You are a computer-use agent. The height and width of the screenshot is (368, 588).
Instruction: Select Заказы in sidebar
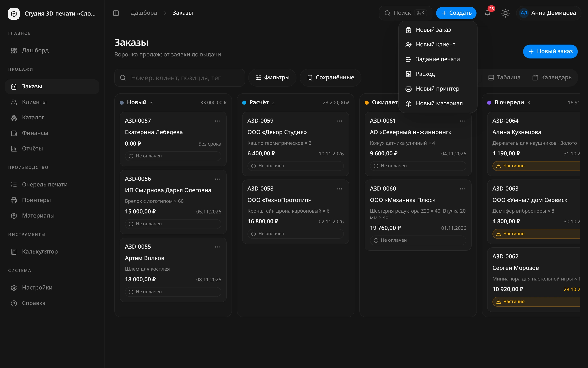click(52, 87)
